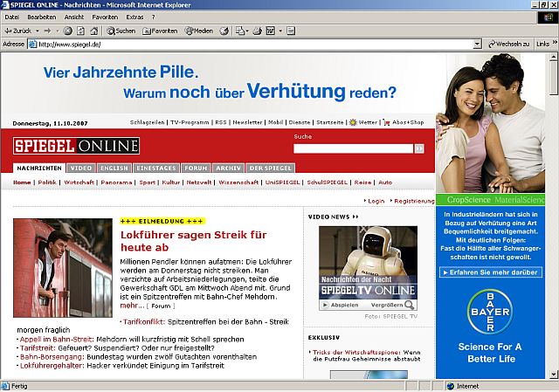Expand the address bar dropdown arrow
Viewport: 559px width, 392px height.
pos(478,45)
